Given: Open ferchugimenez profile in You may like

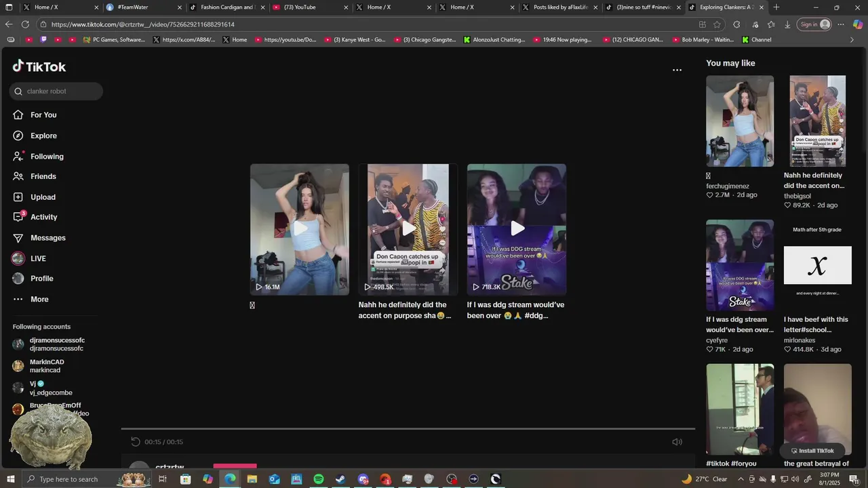Looking at the screenshot, I should 728,186.
